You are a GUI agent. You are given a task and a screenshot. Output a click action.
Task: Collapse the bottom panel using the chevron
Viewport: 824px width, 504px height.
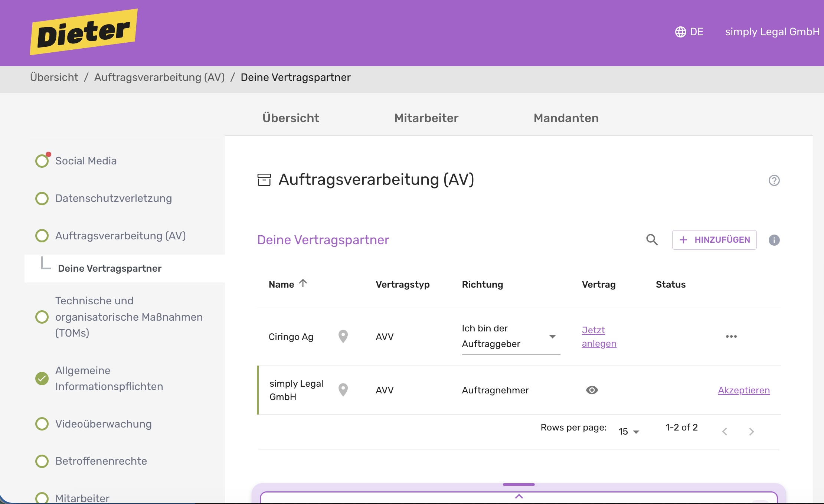(519, 497)
